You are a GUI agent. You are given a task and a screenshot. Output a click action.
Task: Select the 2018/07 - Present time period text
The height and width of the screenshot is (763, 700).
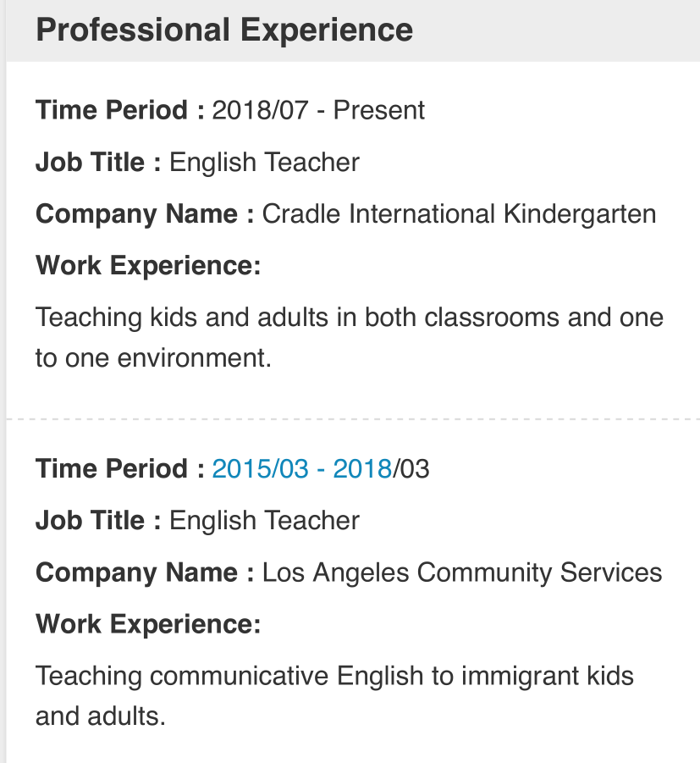click(318, 110)
